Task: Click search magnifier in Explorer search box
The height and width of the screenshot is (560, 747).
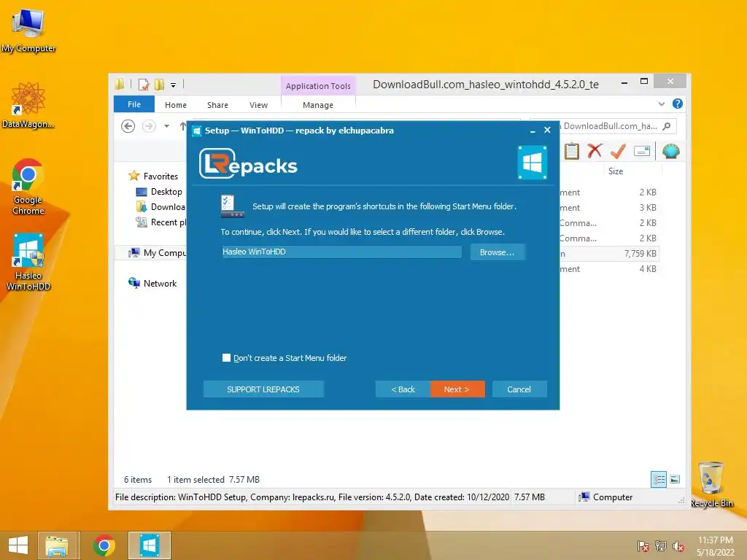Action: (x=667, y=126)
